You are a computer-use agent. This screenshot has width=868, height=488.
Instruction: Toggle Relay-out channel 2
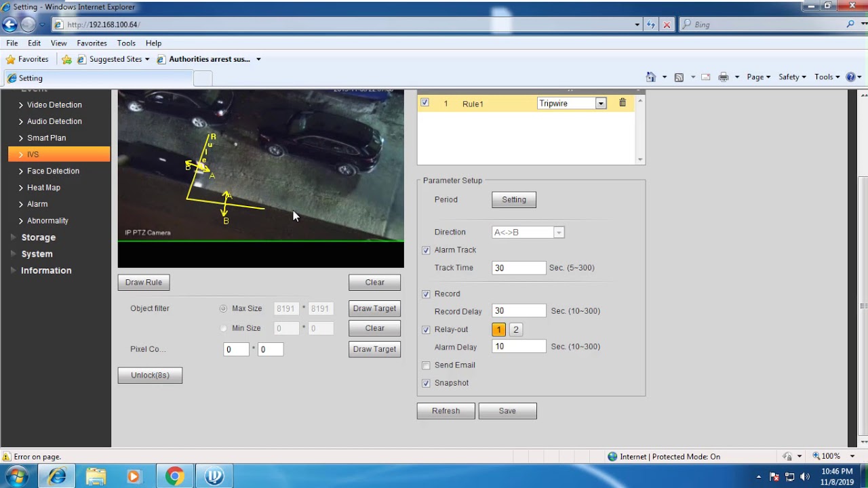pyautogui.click(x=515, y=329)
